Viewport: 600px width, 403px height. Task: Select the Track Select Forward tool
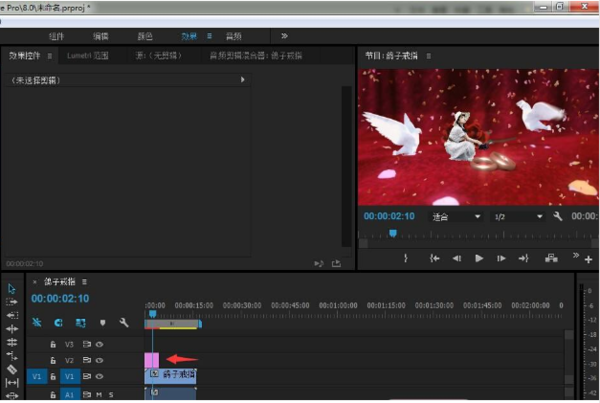12,301
